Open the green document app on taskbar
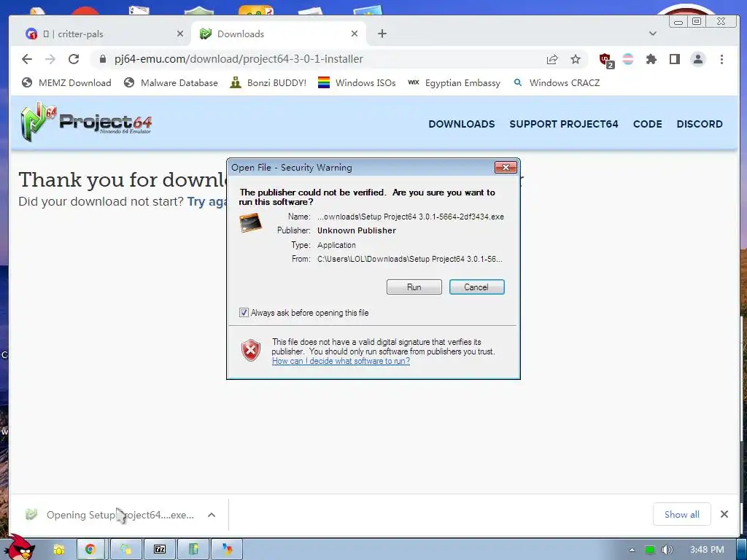The width and height of the screenshot is (747, 560). (x=193, y=550)
